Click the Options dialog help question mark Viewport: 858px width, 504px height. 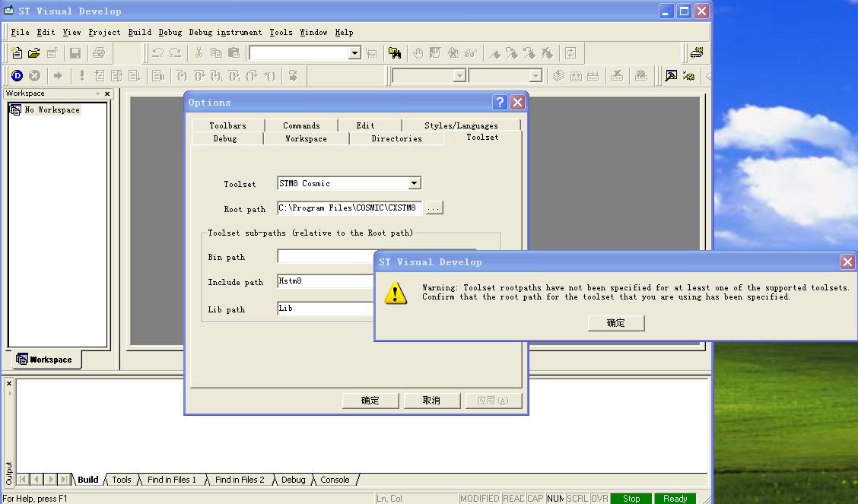(500, 102)
